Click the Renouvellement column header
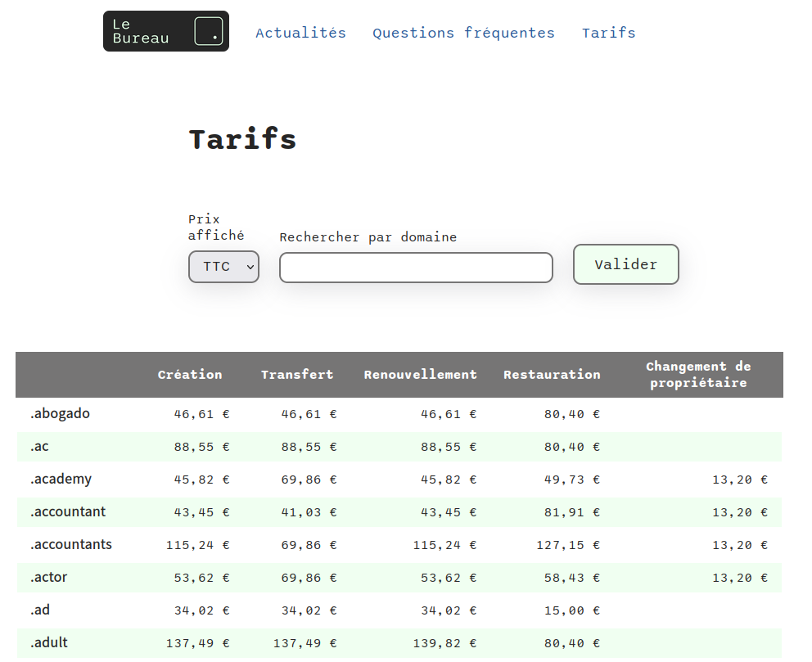Viewport: 812px width, 662px height. (x=420, y=374)
